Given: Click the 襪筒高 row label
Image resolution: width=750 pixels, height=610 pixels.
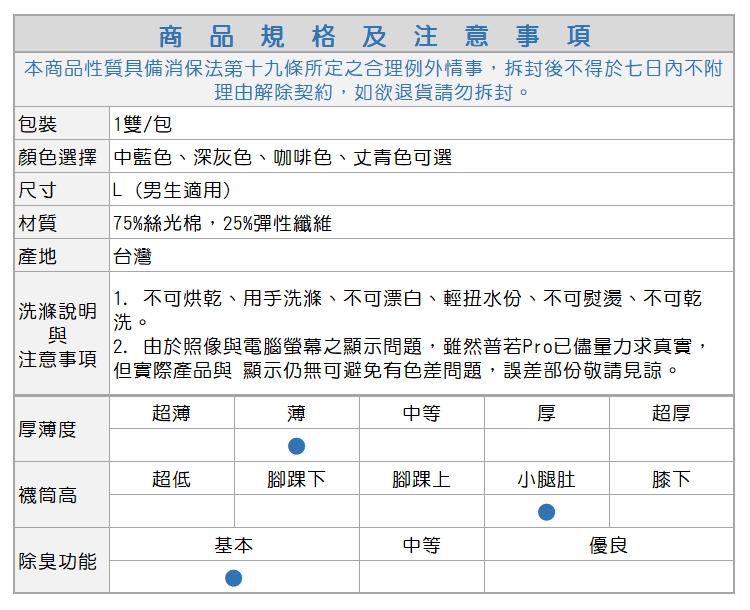Looking at the screenshot, I should [47, 495].
